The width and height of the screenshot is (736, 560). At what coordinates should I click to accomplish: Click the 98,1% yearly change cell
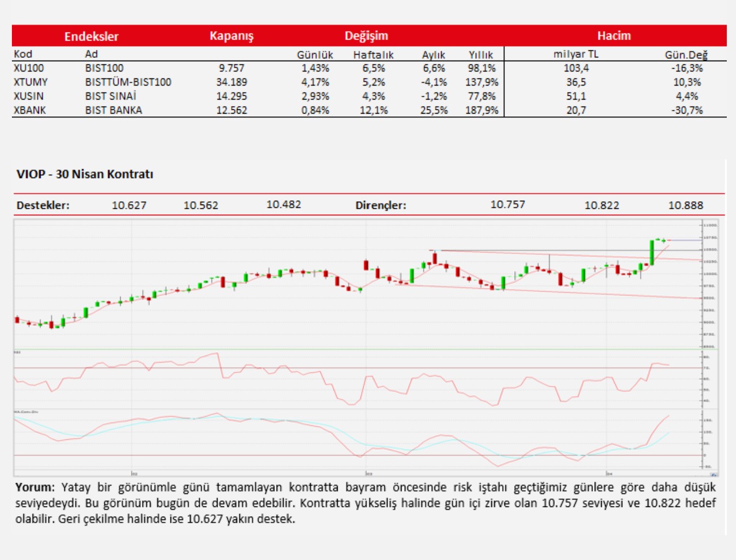pyautogui.click(x=482, y=68)
